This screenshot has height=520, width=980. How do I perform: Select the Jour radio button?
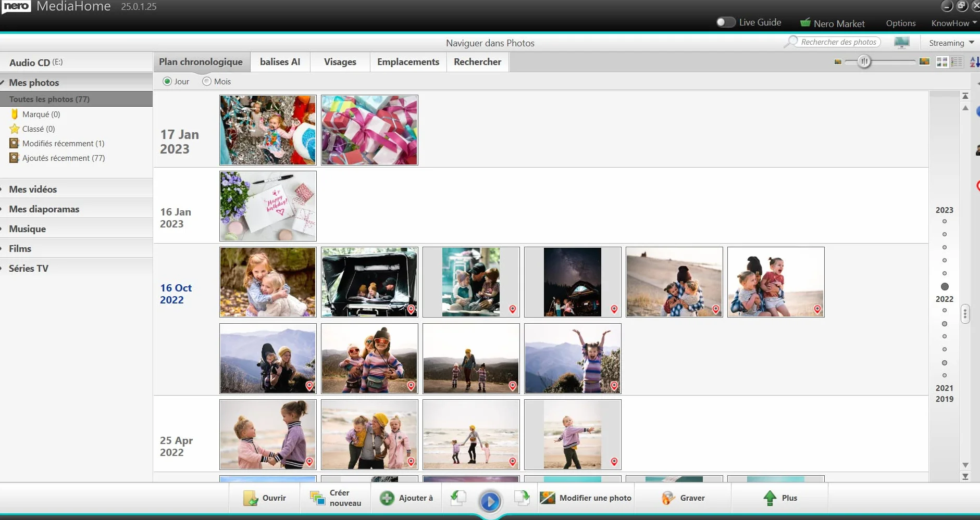(167, 81)
